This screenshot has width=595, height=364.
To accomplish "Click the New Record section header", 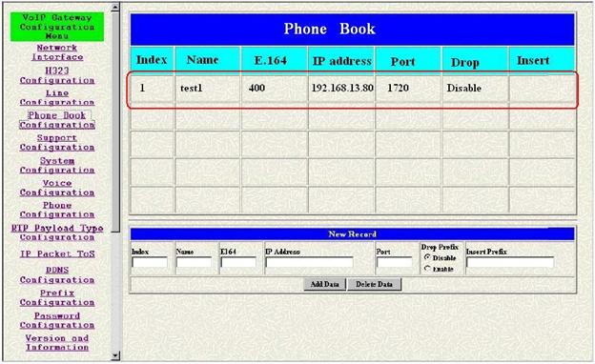I will click(x=353, y=234).
